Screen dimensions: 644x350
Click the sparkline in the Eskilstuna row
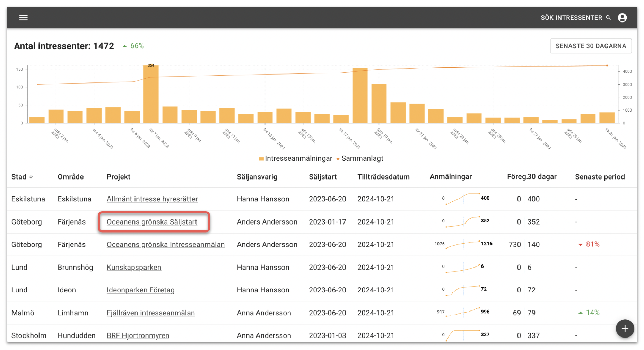pyautogui.click(x=463, y=199)
